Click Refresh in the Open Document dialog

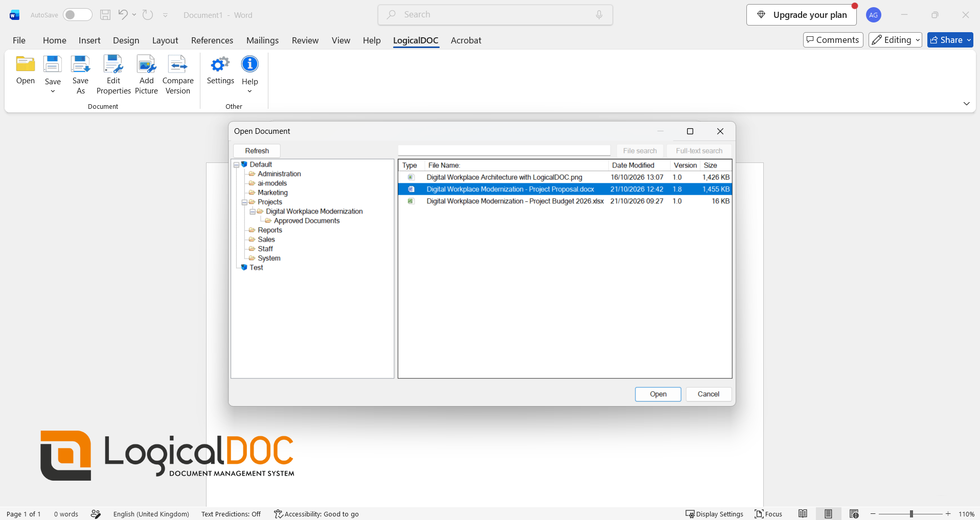[x=257, y=151]
